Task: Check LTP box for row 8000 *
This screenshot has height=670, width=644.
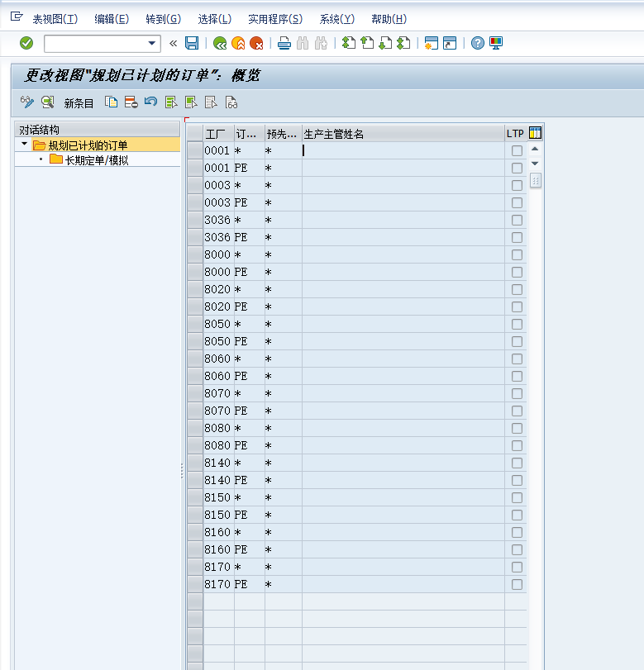Action: click(x=517, y=254)
